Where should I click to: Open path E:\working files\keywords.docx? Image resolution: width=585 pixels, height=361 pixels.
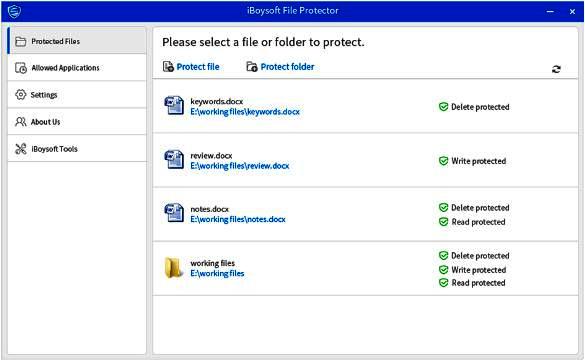click(245, 112)
